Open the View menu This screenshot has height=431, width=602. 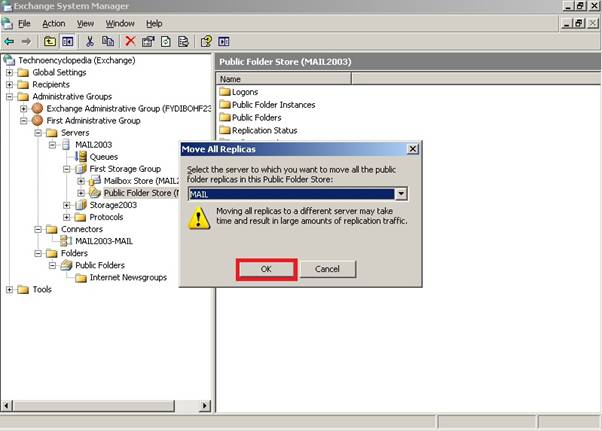coord(85,23)
